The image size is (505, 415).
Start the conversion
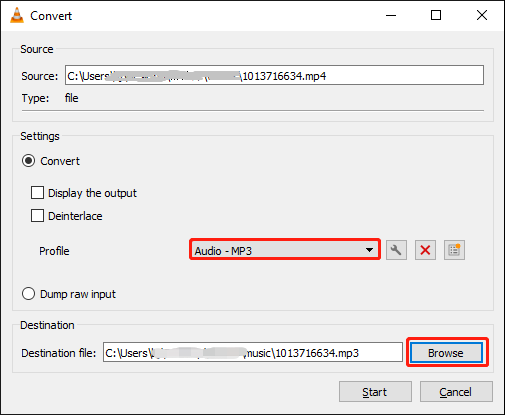tap(375, 392)
